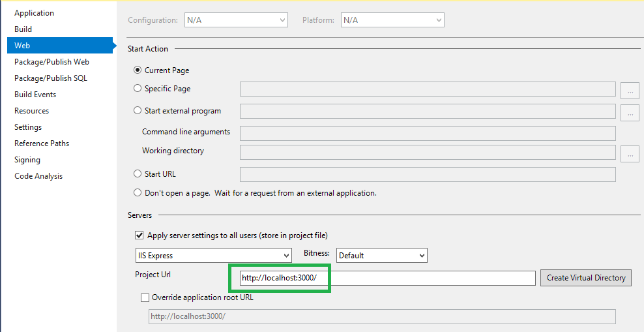The image size is (644, 332).
Task: Browse for a specific page file
Action: pos(630,91)
